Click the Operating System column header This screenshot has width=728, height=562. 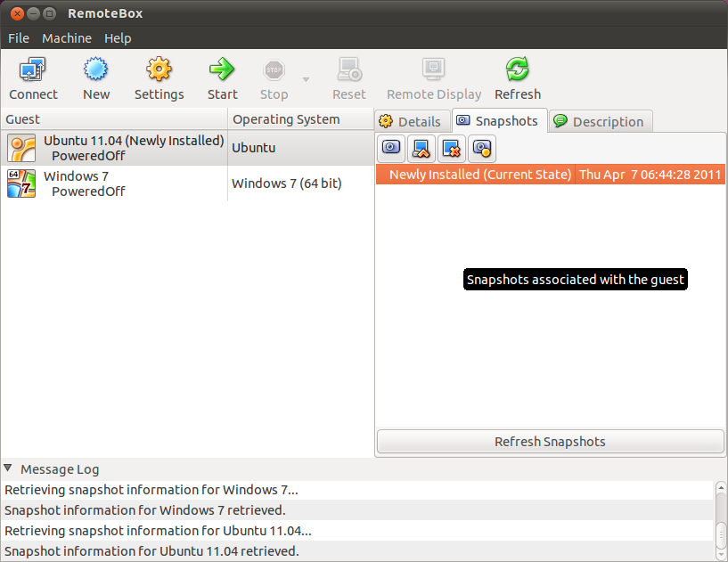(301, 119)
